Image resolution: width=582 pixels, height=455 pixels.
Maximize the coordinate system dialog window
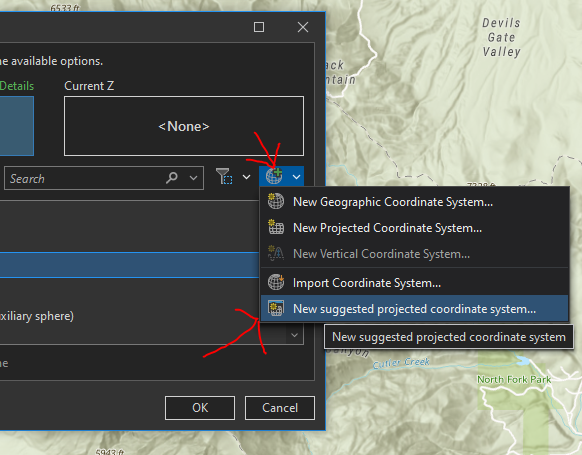pos(259,27)
